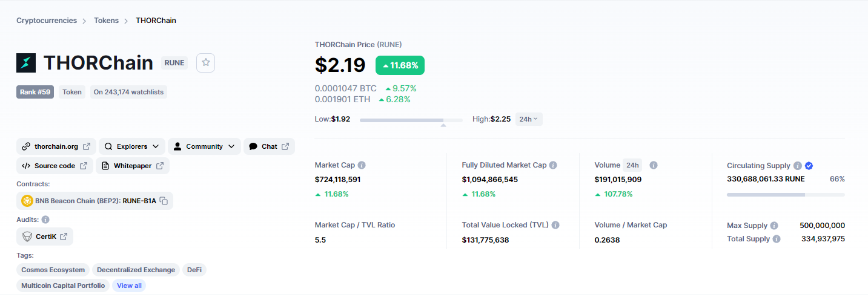Viewport: 868px width, 300px height.
Task: Click the Community person icon
Action: click(177, 146)
